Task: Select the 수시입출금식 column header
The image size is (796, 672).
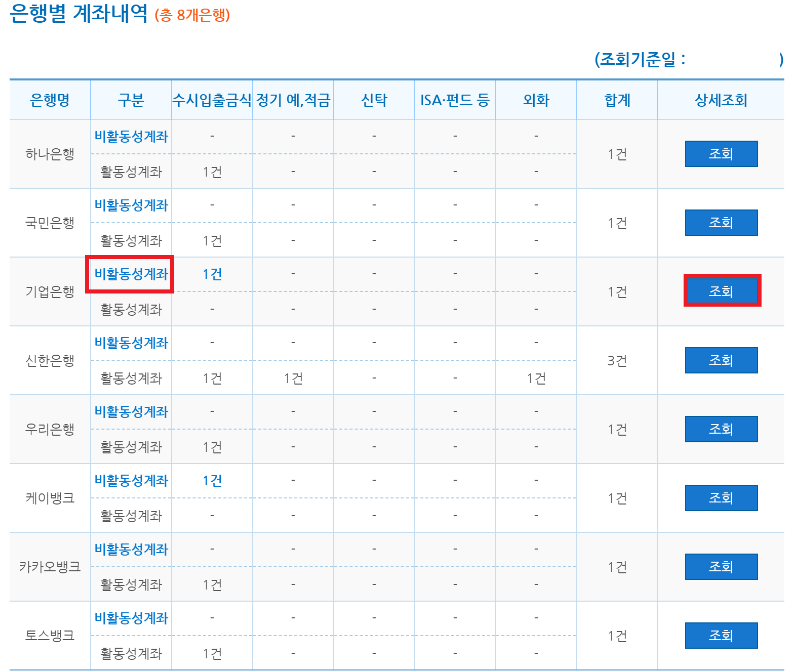Action: (x=212, y=100)
